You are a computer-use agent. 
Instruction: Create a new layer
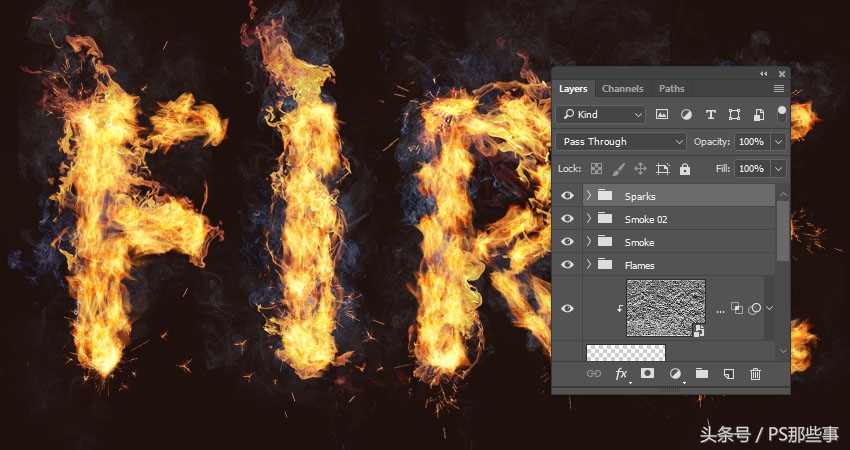729,374
